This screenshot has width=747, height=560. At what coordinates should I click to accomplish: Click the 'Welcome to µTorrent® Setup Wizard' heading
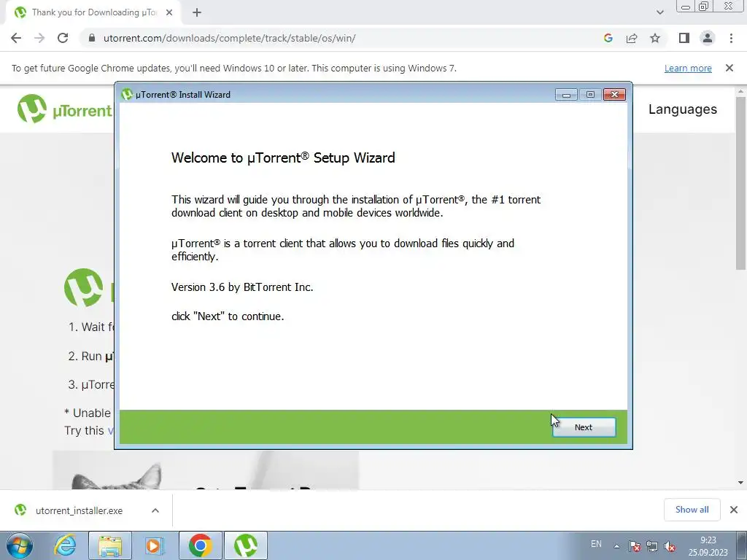tap(283, 157)
